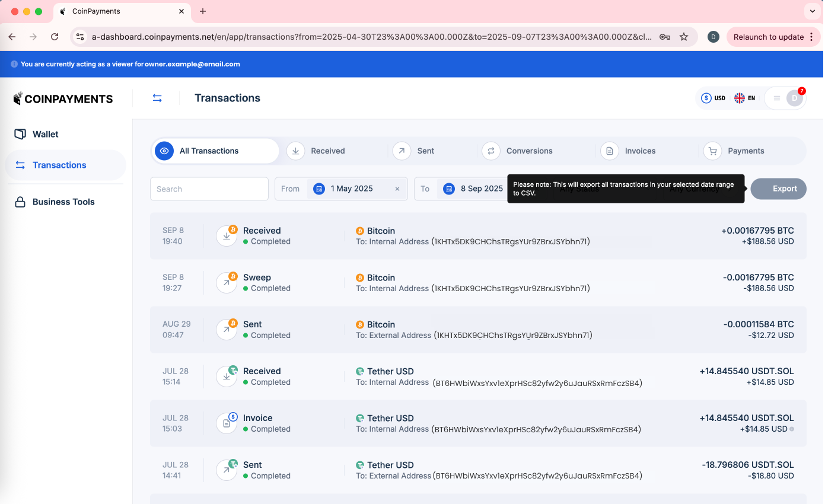Click Relaunch to update button
This screenshot has height=504, width=825.
click(x=768, y=37)
